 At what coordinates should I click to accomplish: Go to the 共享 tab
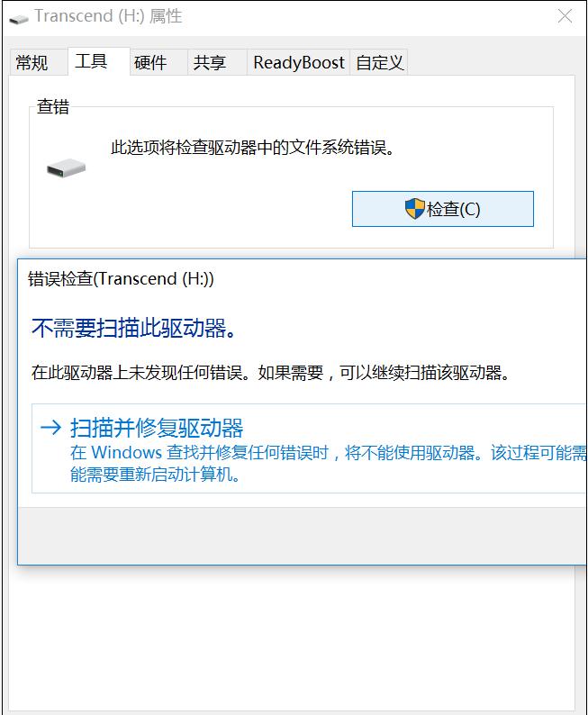[x=210, y=62]
